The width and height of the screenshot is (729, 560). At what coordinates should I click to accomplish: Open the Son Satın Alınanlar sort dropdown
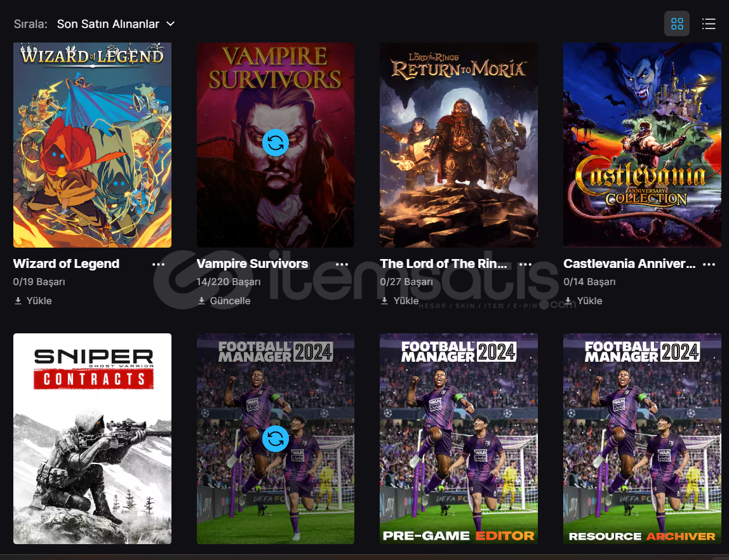point(116,23)
